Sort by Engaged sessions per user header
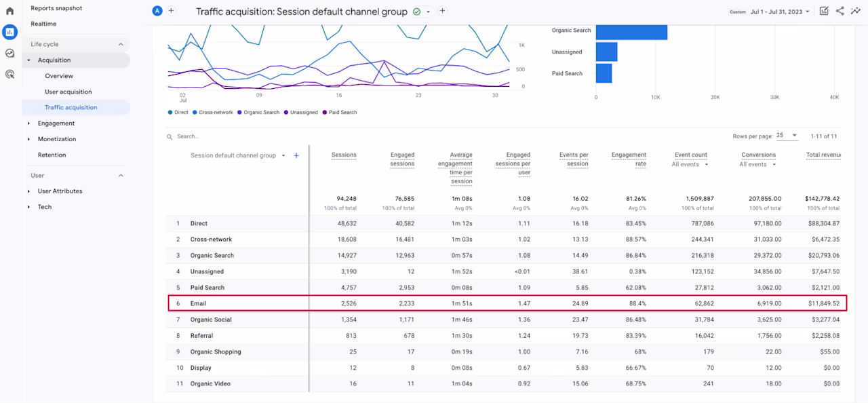 (x=513, y=164)
